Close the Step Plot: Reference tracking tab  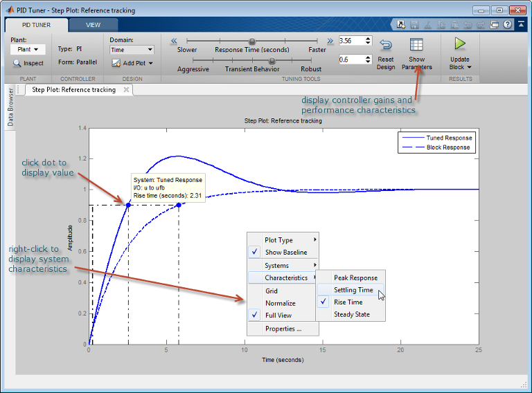(126, 89)
